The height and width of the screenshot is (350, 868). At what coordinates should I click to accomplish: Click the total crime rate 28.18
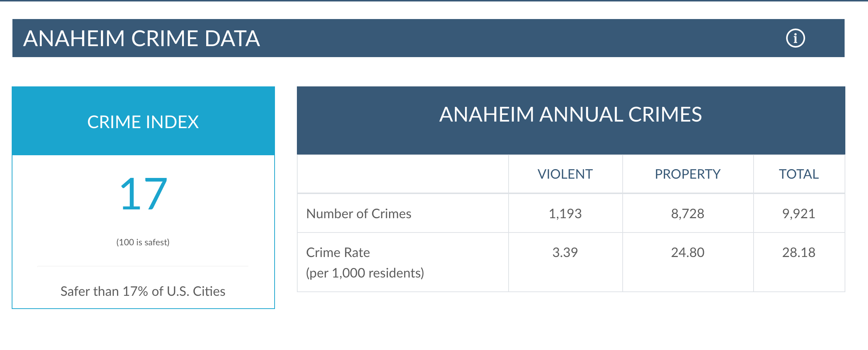click(799, 252)
